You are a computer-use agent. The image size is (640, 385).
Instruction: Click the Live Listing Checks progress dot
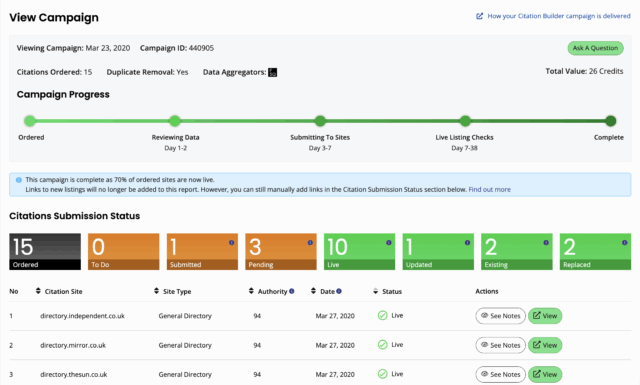(465, 121)
